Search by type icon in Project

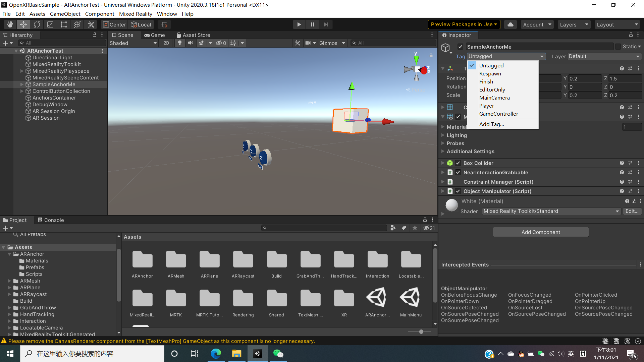(x=393, y=228)
